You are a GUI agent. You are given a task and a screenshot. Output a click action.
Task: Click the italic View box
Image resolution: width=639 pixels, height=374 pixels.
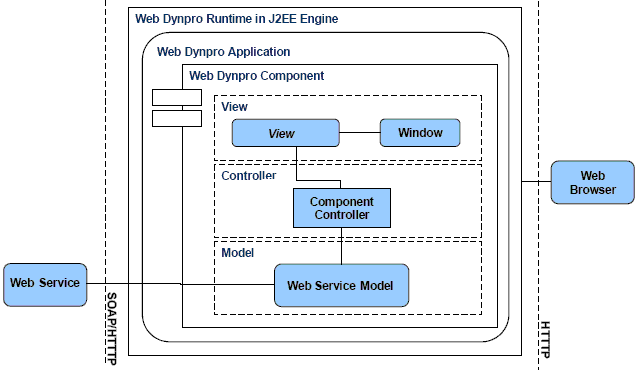point(285,133)
